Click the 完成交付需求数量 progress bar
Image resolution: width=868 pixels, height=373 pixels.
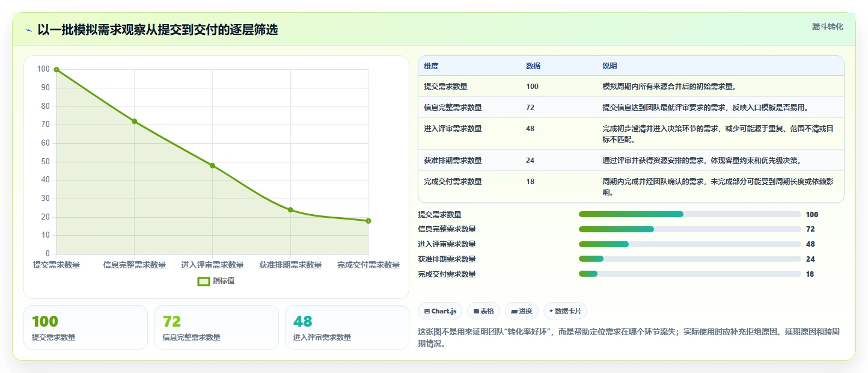(x=690, y=274)
